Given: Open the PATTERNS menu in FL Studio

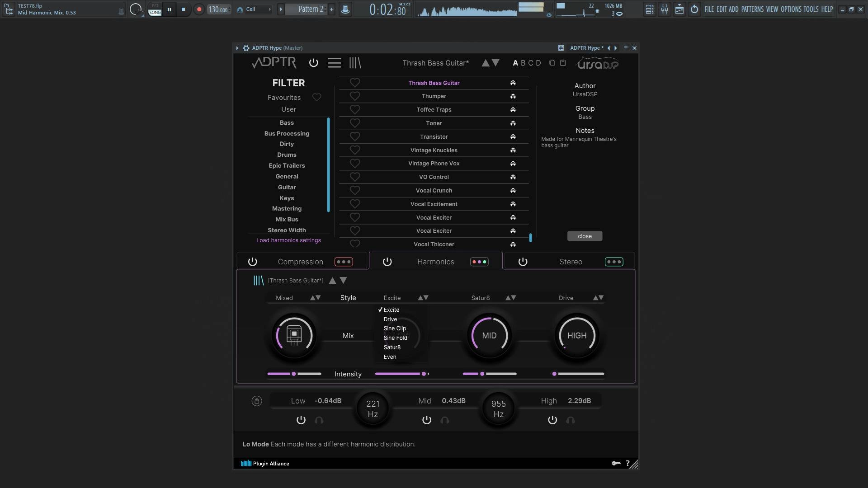Looking at the screenshot, I should point(752,9).
